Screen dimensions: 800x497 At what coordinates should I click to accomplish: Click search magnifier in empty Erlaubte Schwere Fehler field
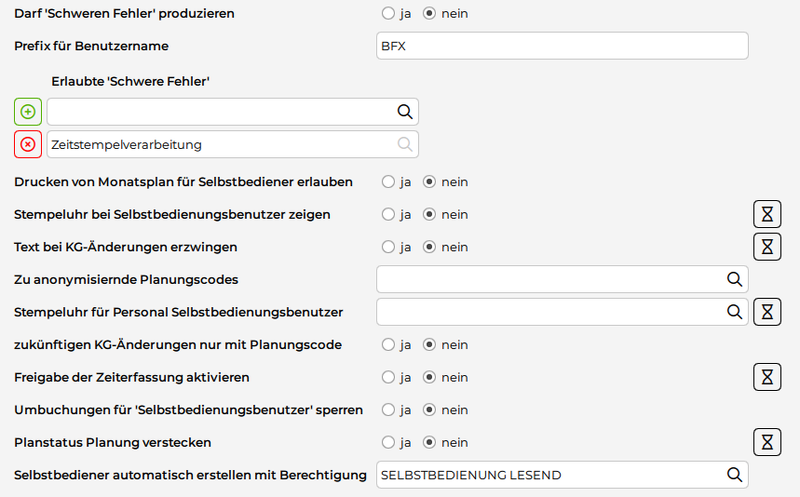pyautogui.click(x=405, y=111)
